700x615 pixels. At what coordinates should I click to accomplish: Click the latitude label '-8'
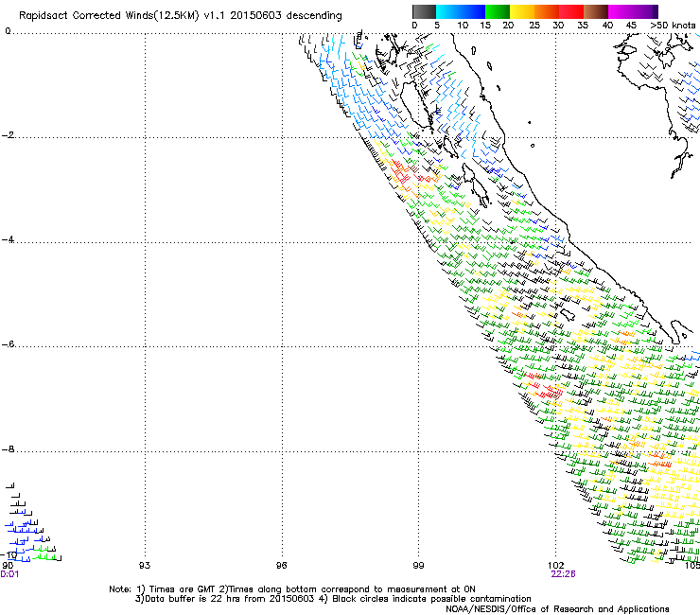coord(8,449)
